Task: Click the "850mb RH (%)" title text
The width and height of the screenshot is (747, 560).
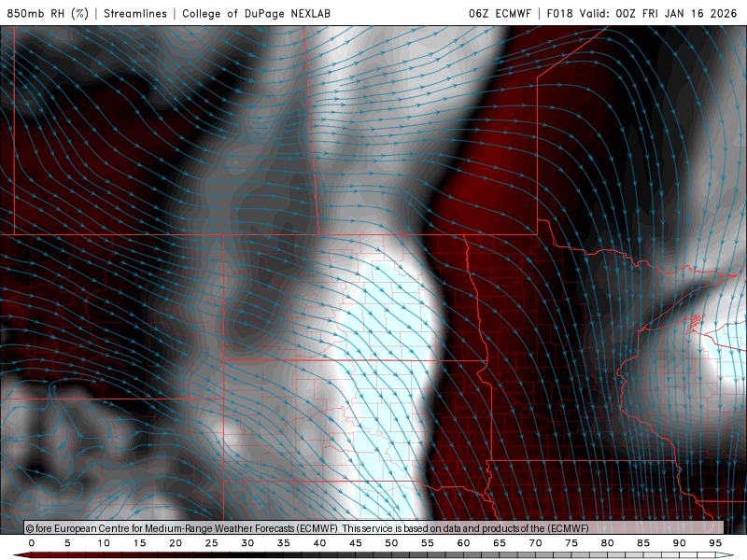Action: pos(48,13)
